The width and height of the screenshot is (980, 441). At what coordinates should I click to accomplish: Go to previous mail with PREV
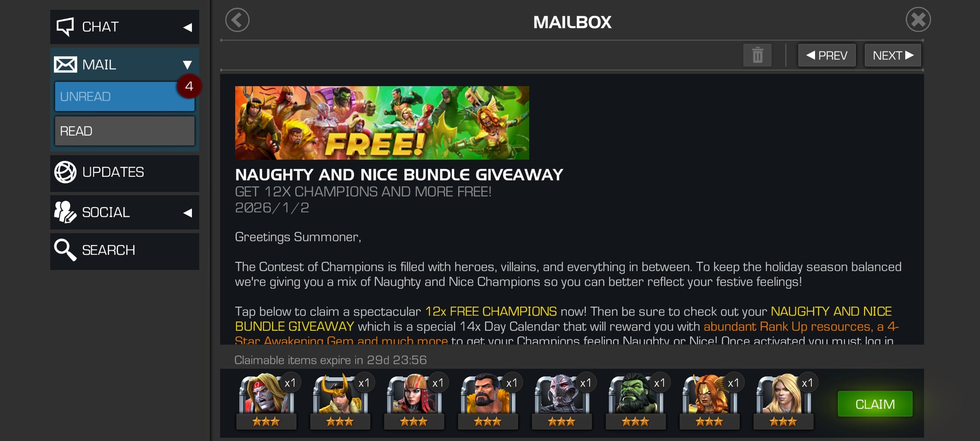[x=827, y=55]
